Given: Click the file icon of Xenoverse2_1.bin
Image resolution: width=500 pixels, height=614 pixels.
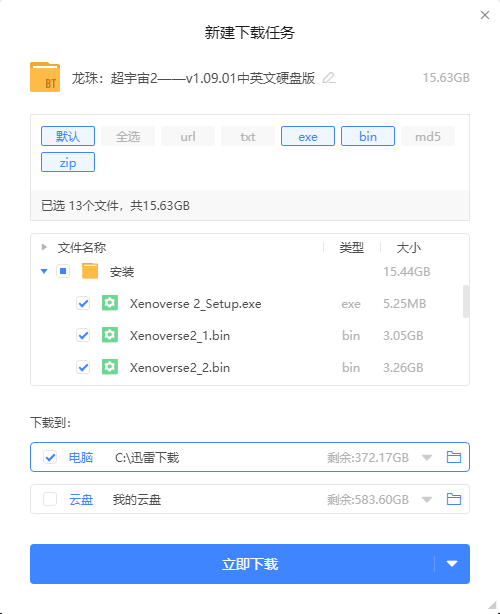Looking at the screenshot, I should point(110,335).
